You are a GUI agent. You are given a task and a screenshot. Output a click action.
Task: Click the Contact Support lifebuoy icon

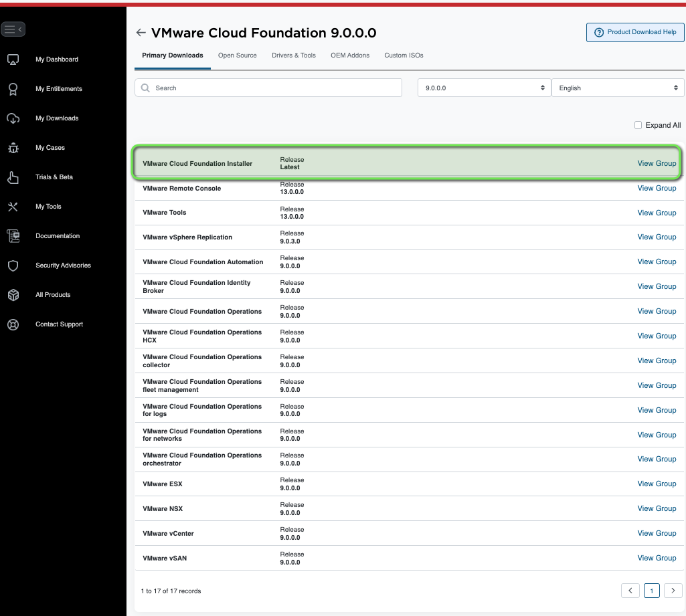(x=13, y=324)
